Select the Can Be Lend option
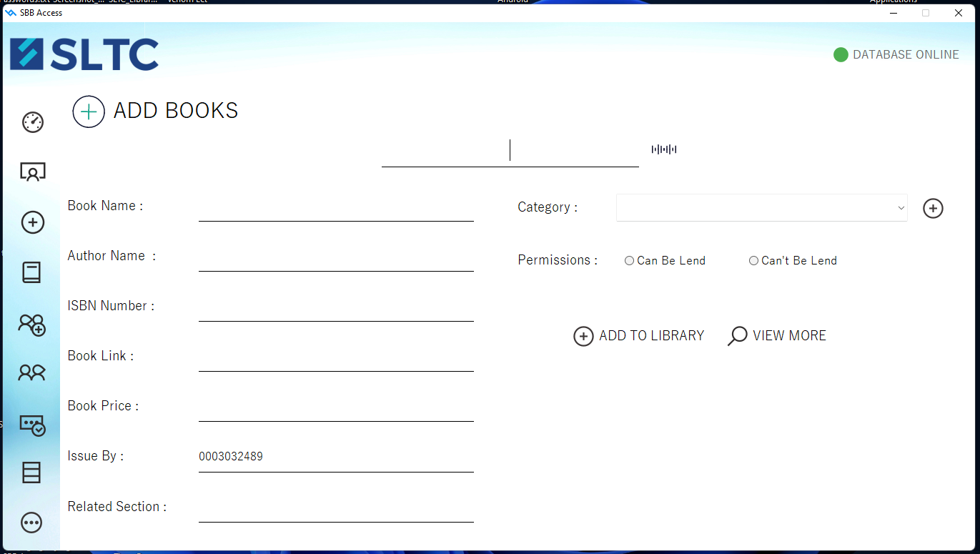 [x=665, y=261]
